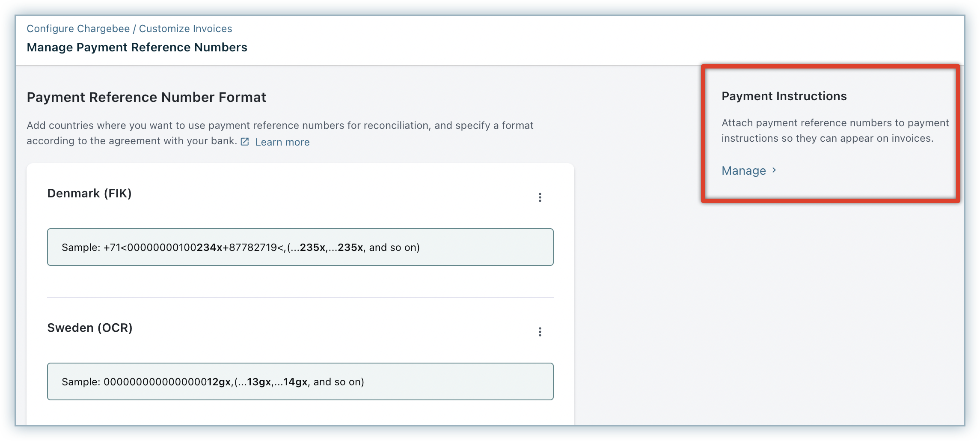This screenshot has height=441, width=980.
Task: Open the Sweden (OCR) three-dot options menu
Action: [x=540, y=332]
